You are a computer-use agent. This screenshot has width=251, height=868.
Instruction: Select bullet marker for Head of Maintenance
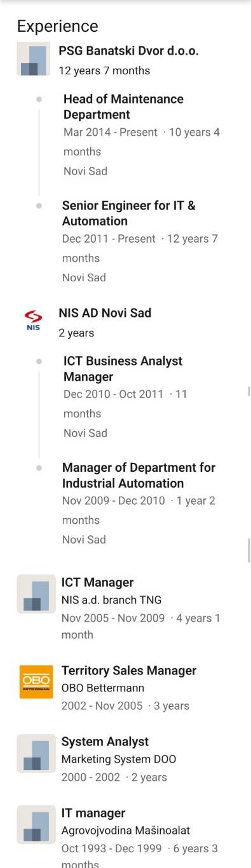[39, 100]
